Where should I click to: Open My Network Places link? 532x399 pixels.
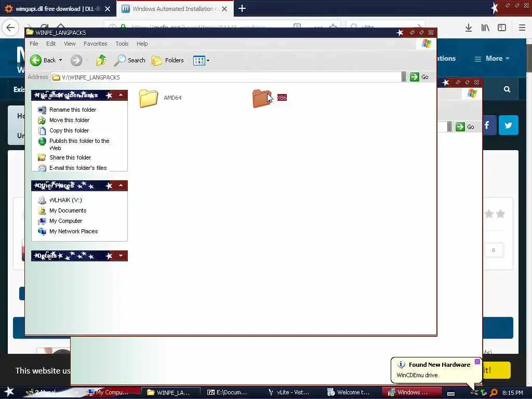point(73,231)
